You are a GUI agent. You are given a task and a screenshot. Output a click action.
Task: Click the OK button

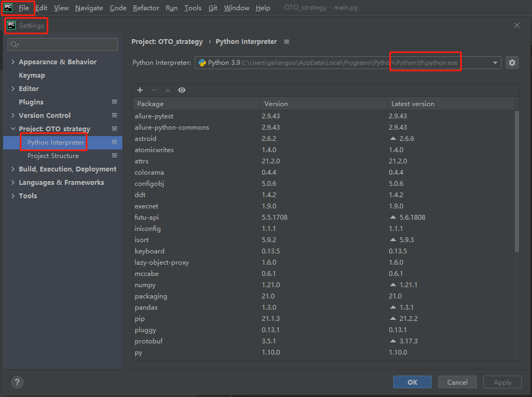point(412,382)
